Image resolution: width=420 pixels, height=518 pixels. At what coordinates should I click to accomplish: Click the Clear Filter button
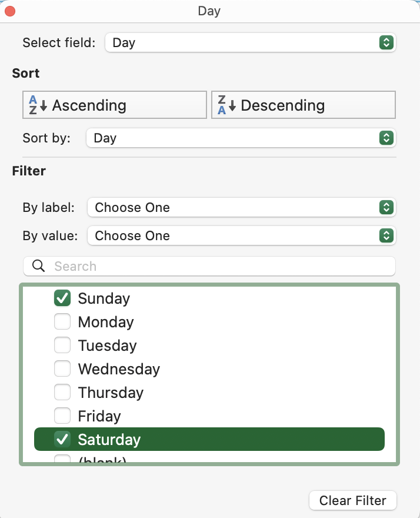click(352, 500)
